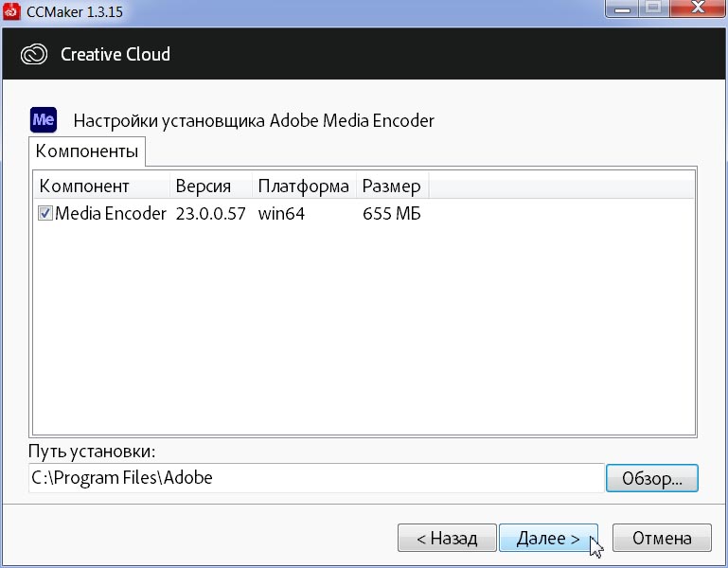This screenshot has width=728, height=568.
Task: Close the CCMaker window
Action: point(698,9)
